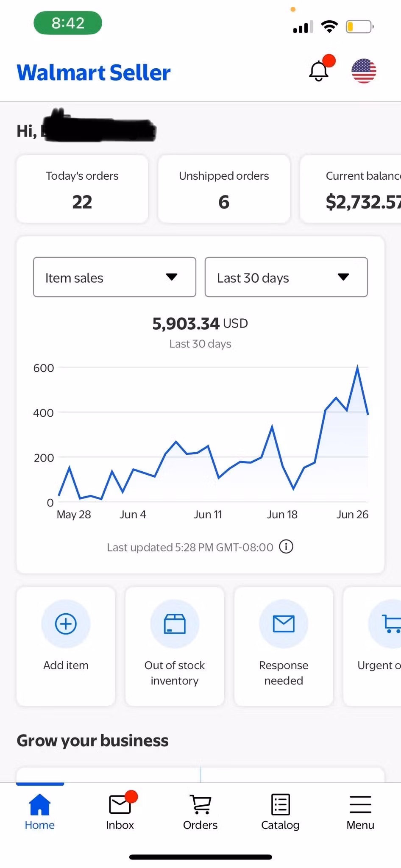
Task: Tap the Jun 26 axis label
Action: pos(352,515)
